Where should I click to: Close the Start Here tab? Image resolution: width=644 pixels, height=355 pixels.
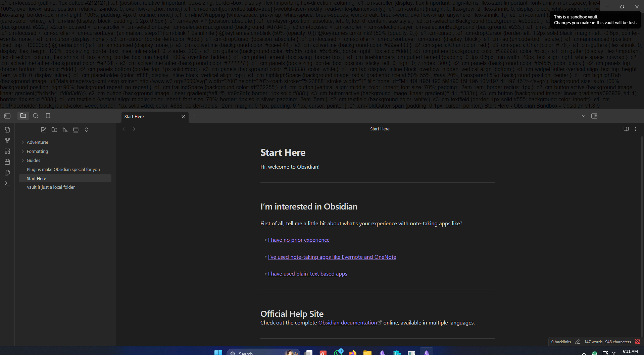click(183, 117)
